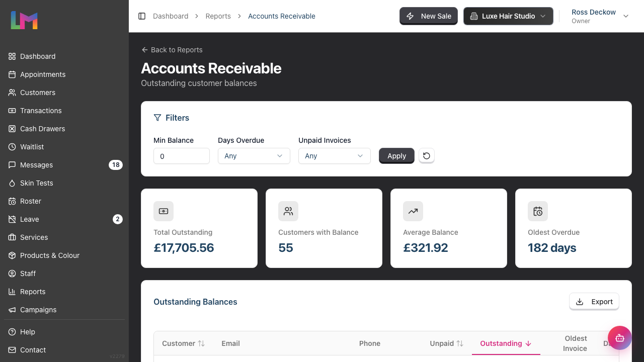Open the Waitlist page

tap(64, 147)
